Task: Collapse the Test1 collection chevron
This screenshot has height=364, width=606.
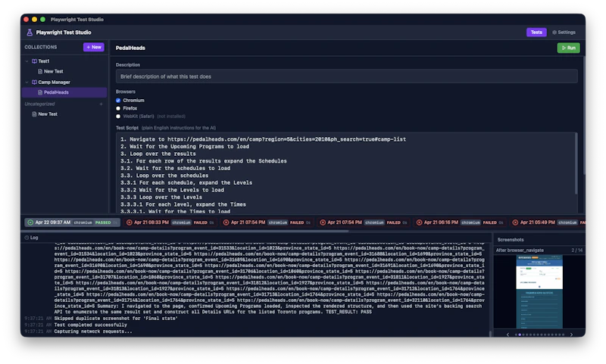Action: coord(27,61)
